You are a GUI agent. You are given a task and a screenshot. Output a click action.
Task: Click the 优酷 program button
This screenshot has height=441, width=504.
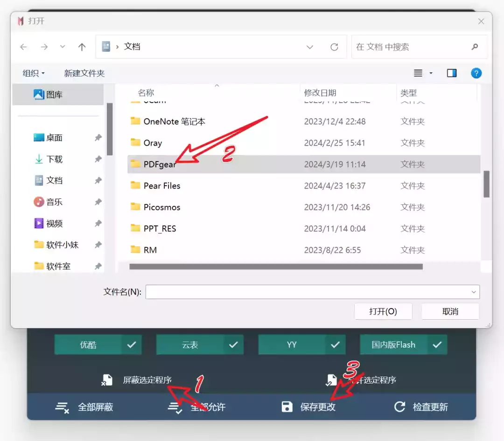pos(88,344)
